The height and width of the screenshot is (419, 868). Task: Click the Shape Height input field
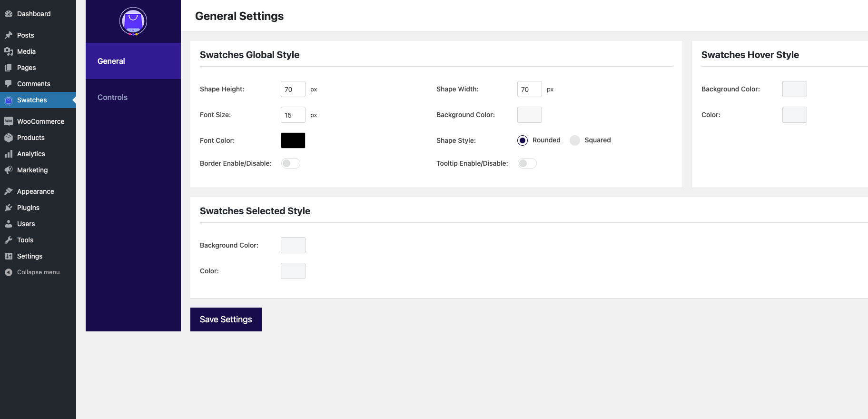tap(293, 89)
